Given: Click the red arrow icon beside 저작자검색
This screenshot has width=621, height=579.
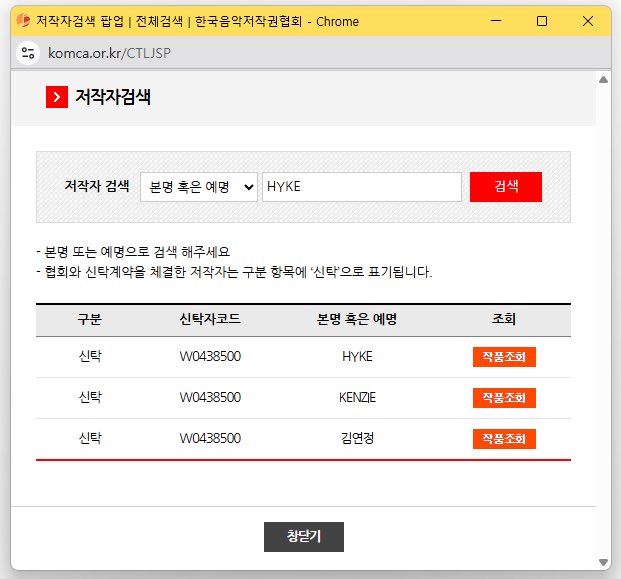Looking at the screenshot, I should tap(57, 97).
